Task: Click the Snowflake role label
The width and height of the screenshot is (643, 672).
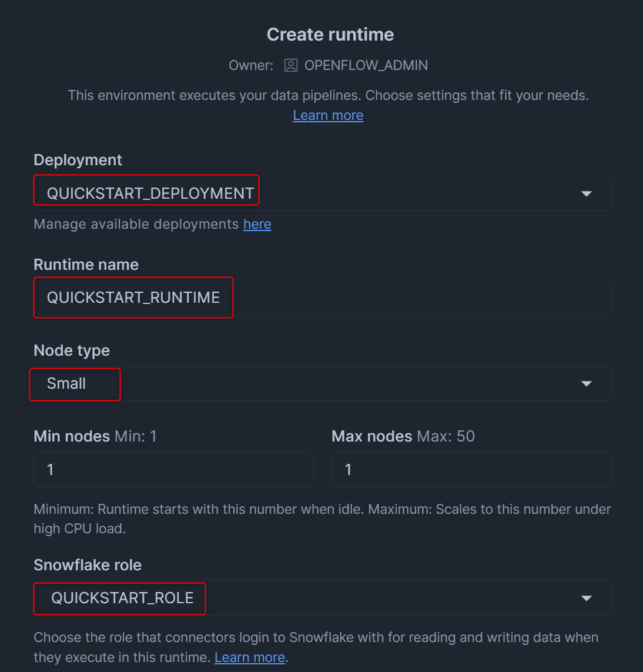Action: (88, 565)
